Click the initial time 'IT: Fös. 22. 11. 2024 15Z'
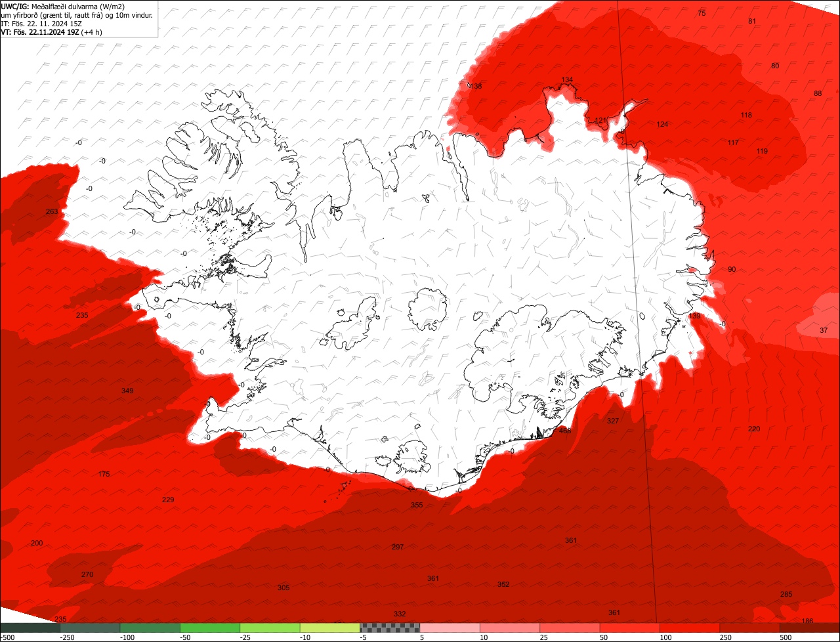 pyautogui.click(x=41, y=23)
